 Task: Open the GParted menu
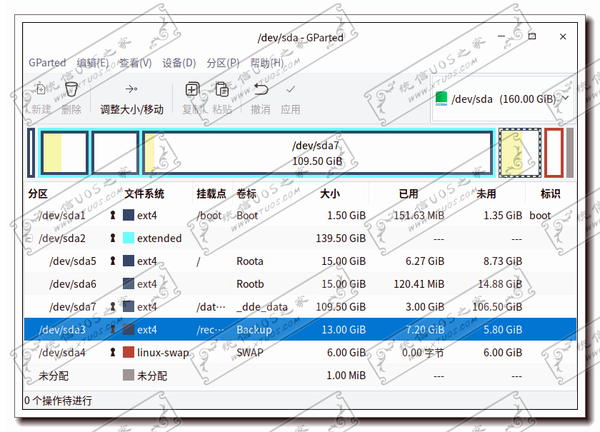(47, 62)
